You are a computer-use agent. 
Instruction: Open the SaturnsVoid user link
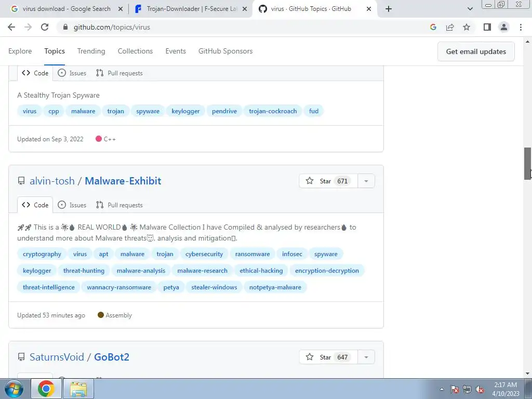click(57, 357)
